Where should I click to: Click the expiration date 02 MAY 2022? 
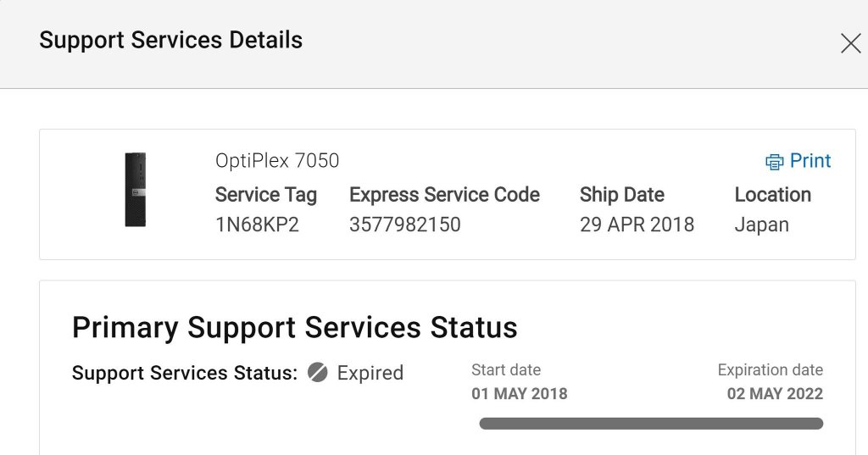(775, 393)
